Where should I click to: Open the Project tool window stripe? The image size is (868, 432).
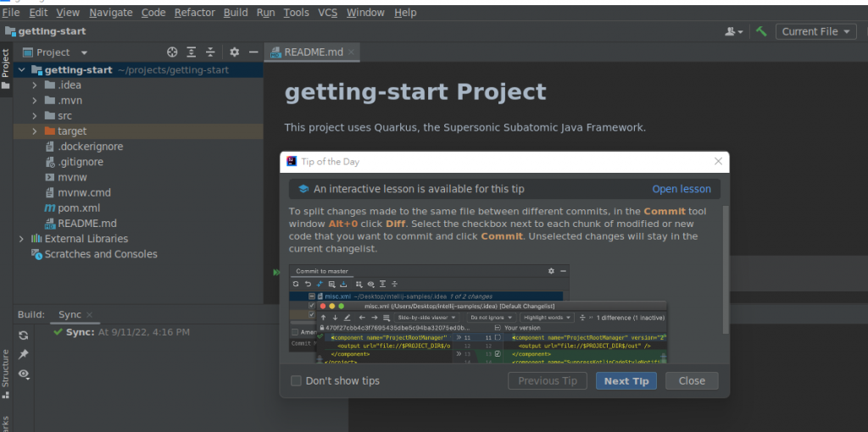click(6, 69)
